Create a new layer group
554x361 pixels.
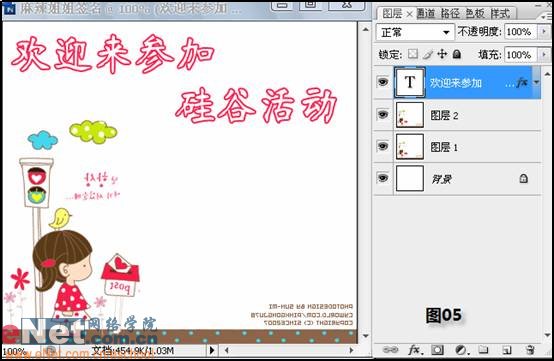point(483,350)
